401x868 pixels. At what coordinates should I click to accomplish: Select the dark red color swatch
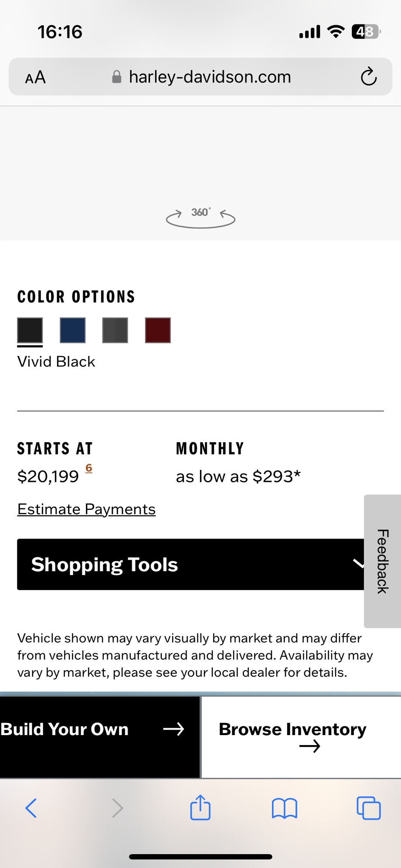(x=158, y=330)
